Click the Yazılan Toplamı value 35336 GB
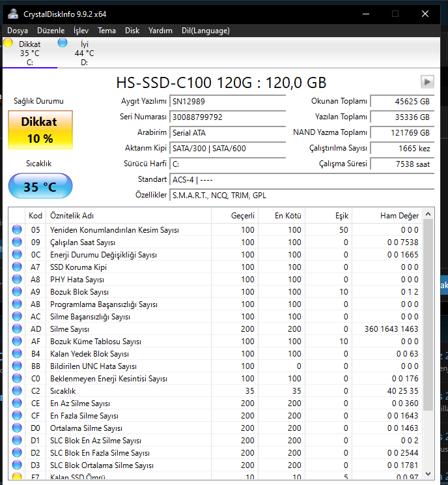 pos(402,117)
